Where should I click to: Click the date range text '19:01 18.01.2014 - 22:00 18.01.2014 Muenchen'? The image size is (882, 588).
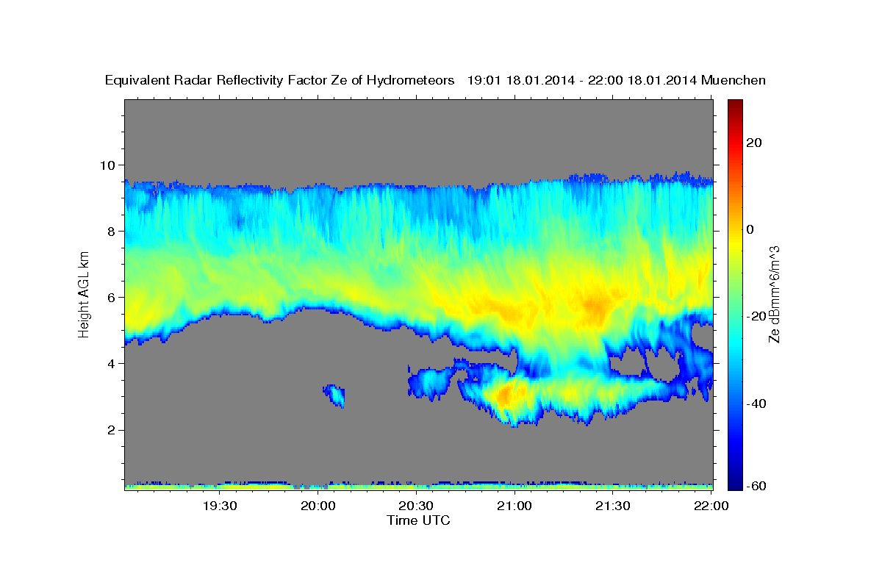[617, 80]
